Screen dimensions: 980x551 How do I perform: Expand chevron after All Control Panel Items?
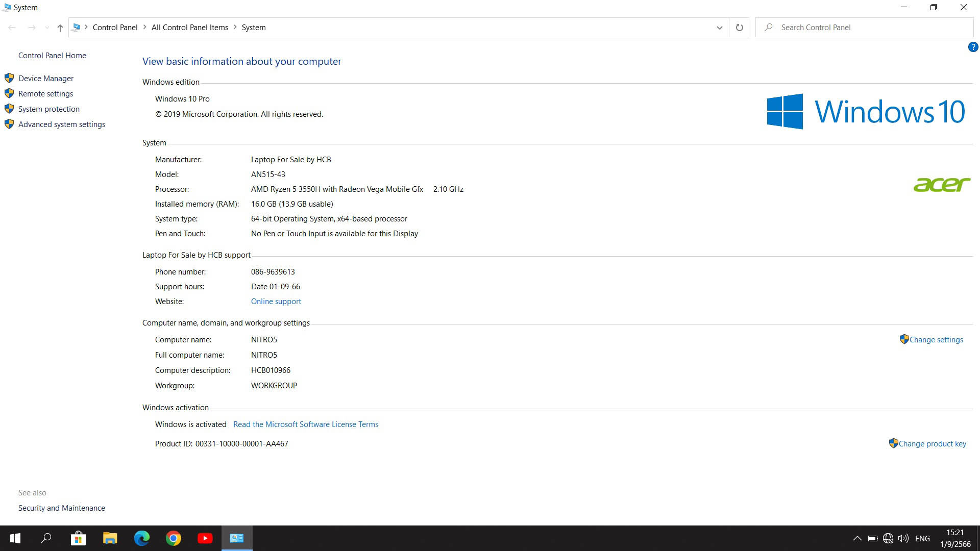coord(235,27)
